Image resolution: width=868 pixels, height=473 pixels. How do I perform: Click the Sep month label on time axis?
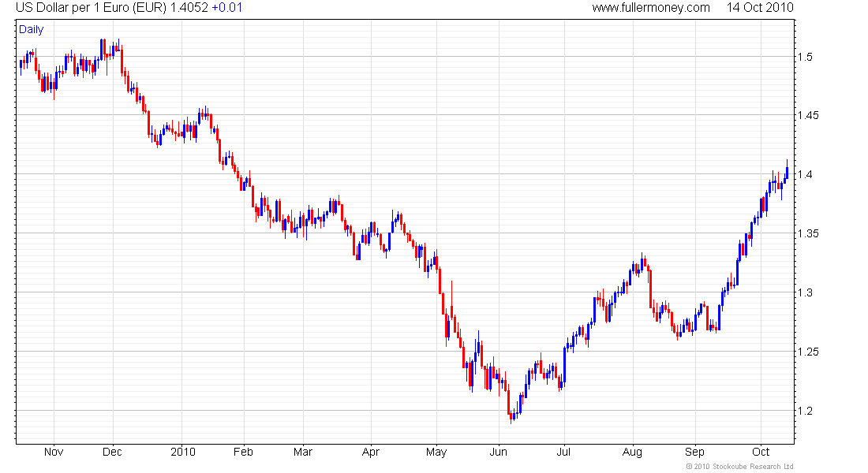(694, 452)
